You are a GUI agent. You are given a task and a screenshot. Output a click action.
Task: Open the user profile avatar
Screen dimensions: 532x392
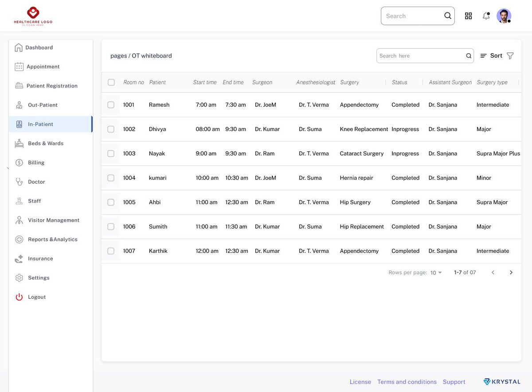point(504,16)
